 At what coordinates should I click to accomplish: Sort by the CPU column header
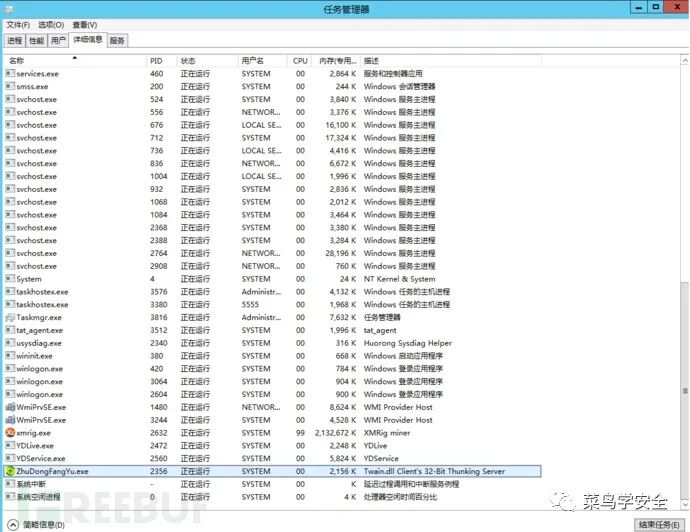[x=300, y=61]
